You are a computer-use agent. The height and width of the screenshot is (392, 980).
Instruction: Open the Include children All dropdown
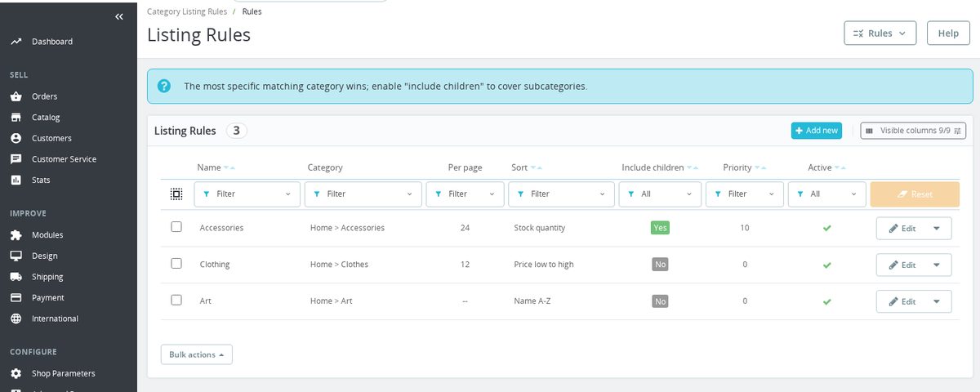pyautogui.click(x=660, y=194)
